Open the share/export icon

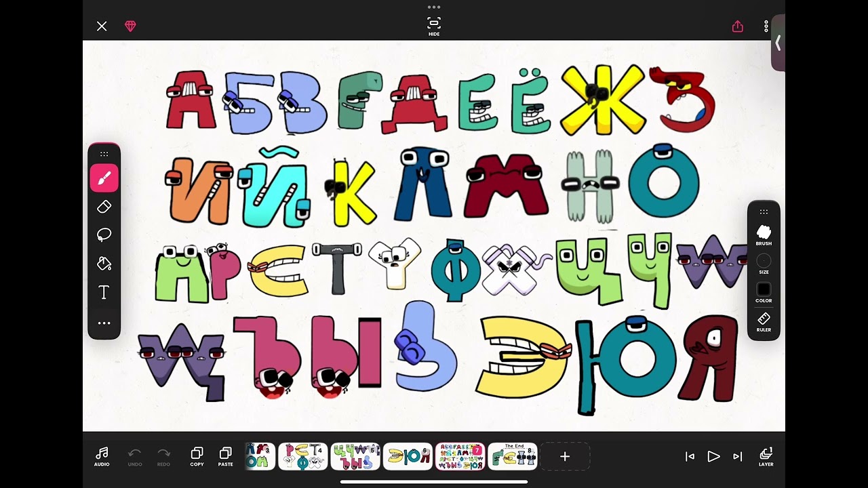click(x=738, y=26)
